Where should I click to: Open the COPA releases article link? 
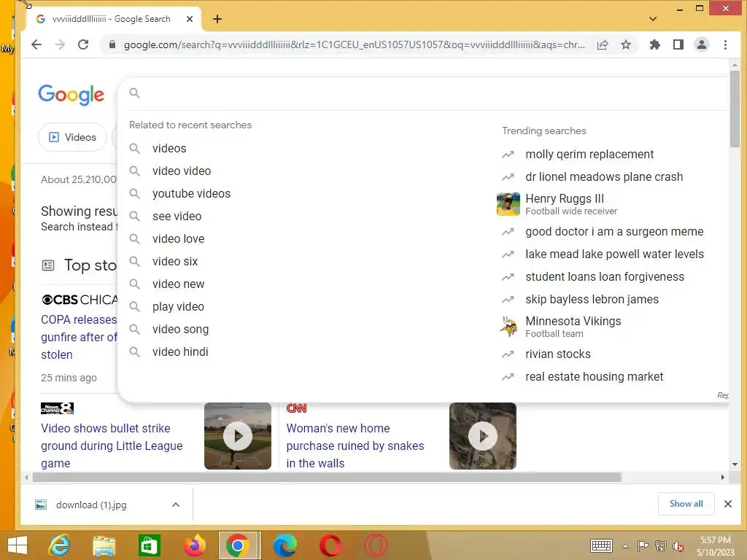[79, 337]
